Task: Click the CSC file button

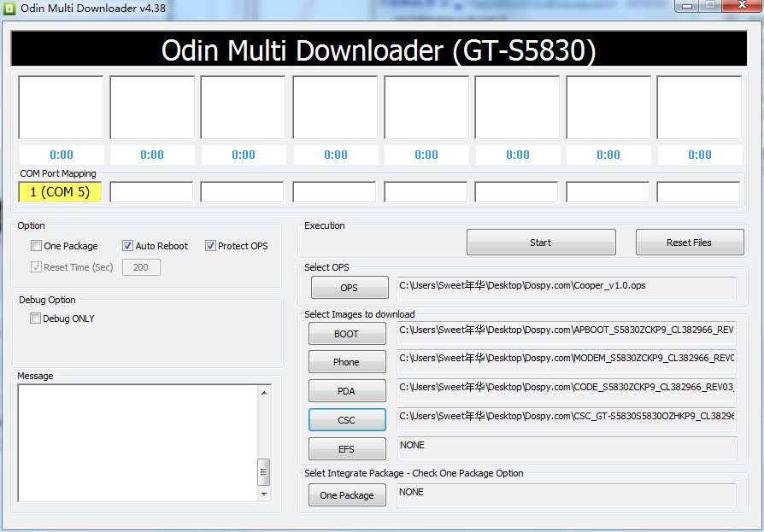Action: tap(347, 420)
